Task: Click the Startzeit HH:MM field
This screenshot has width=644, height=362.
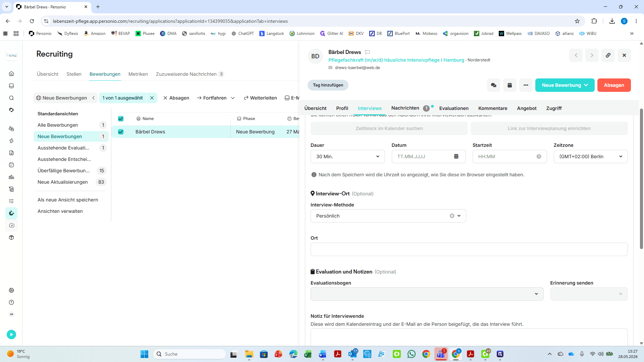Action: click(x=509, y=157)
